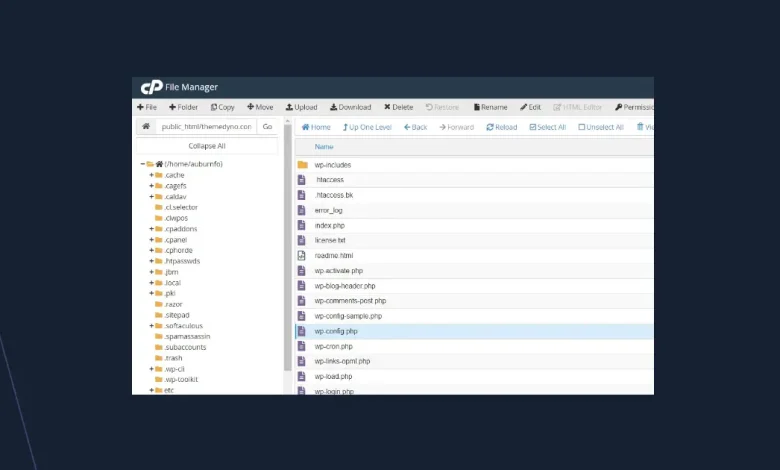Select the .trash tree folder

pos(169,358)
